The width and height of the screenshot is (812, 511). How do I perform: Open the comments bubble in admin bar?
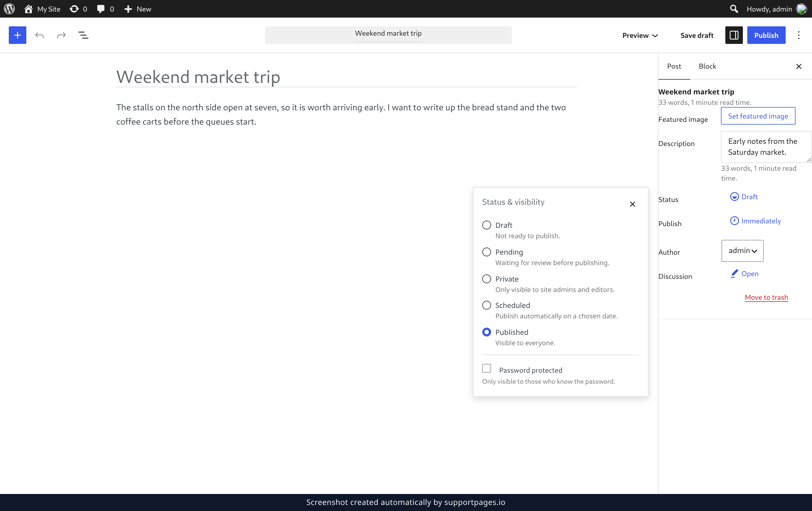click(105, 9)
